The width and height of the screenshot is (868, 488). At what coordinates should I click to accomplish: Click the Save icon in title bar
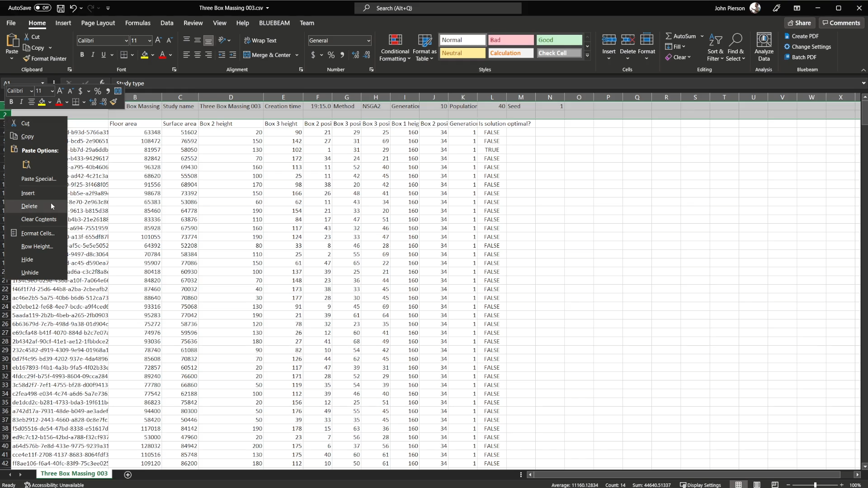click(60, 8)
